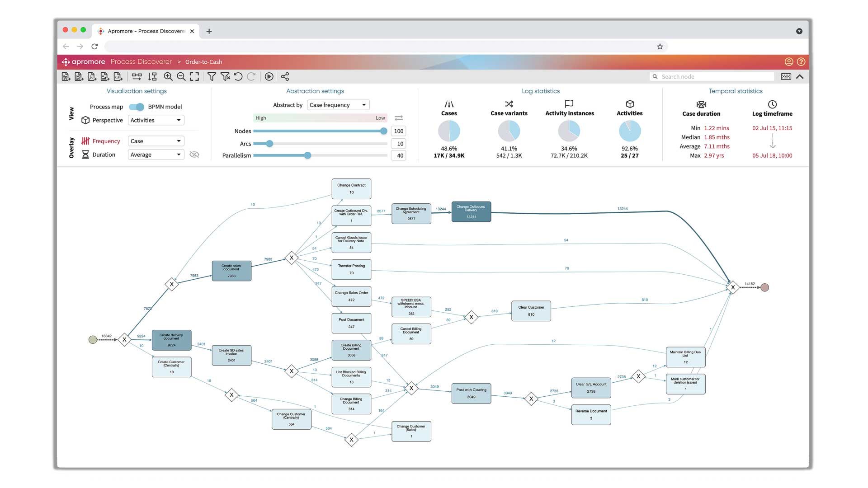
Task: Open the Perspective dropdown showing Activities
Action: tap(156, 120)
